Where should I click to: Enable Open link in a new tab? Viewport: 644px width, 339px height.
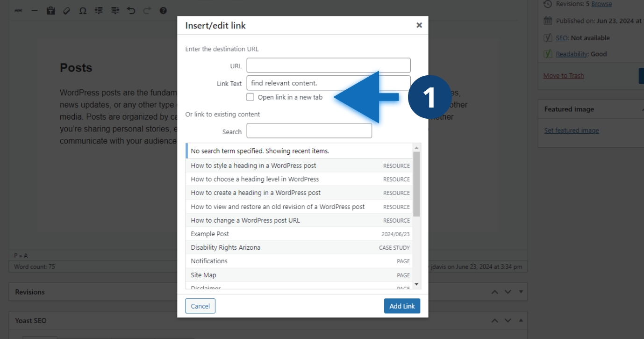(x=250, y=97)
